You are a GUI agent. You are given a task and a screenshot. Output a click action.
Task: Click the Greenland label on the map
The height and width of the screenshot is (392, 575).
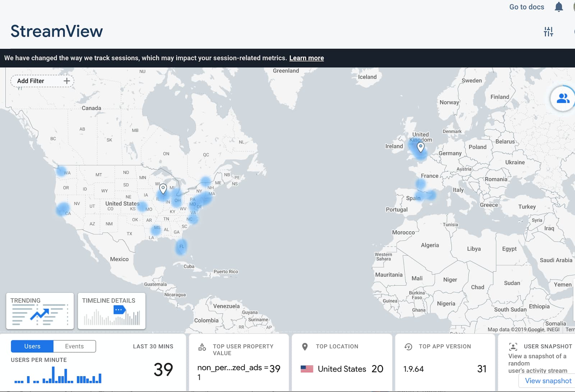(286, 71)
